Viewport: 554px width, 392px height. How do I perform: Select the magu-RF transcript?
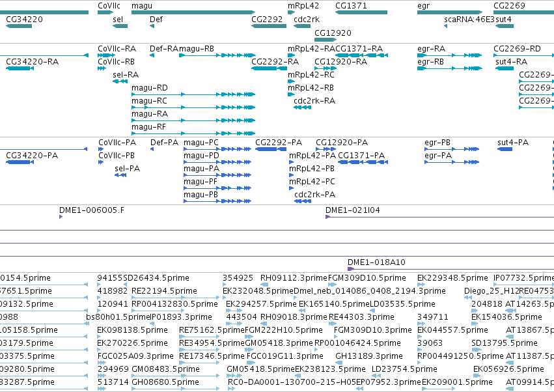click(x=193, y=133)
